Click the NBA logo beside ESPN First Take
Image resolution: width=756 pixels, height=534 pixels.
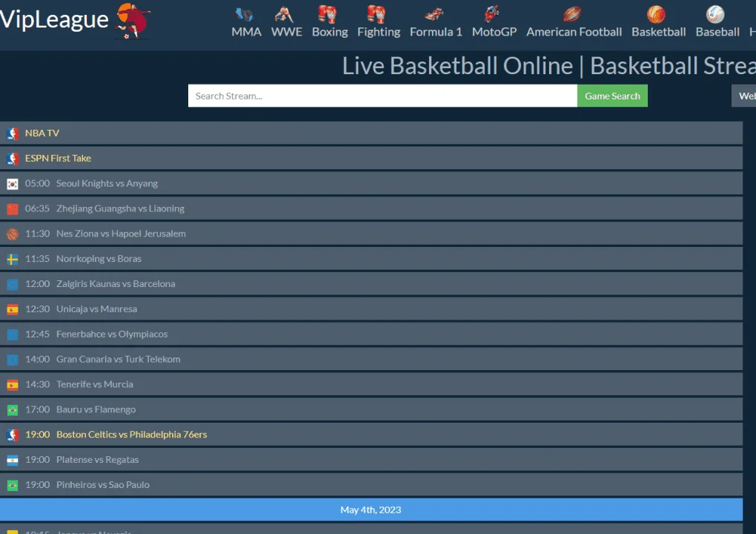click(13, 159)
